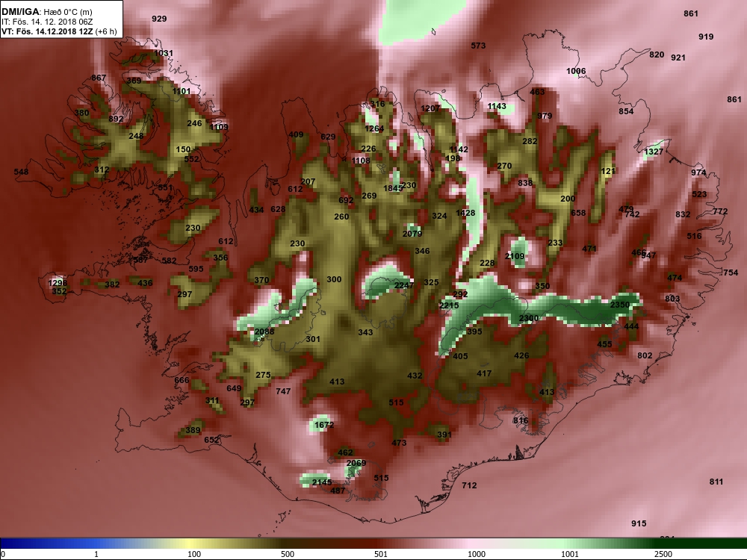Pick the value "919" at the upper right
The image size is (747, 560).
pos(706,36)
